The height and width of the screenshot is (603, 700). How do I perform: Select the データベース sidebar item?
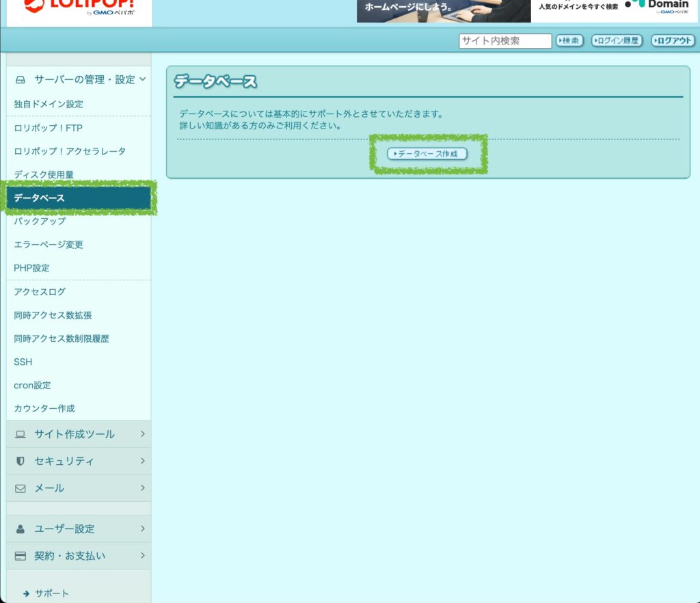coord(40,198)
